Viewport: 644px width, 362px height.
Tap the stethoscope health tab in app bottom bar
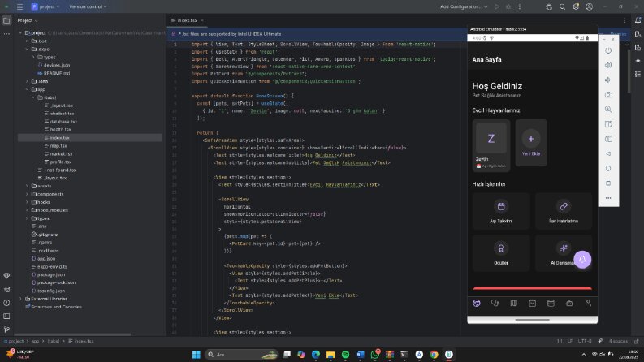[495, 304]
